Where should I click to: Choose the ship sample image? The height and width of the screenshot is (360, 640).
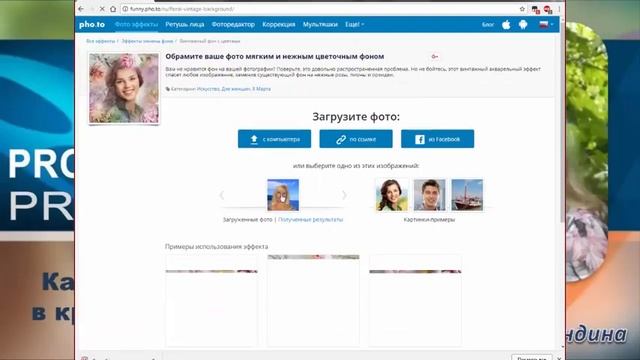click(467, 195)
